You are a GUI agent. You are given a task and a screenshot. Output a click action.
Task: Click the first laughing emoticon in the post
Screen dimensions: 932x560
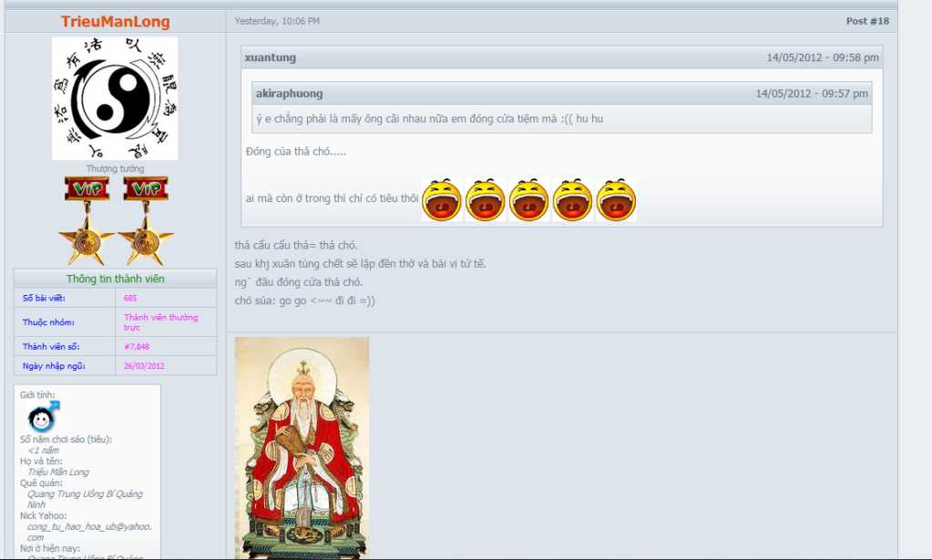442,199
